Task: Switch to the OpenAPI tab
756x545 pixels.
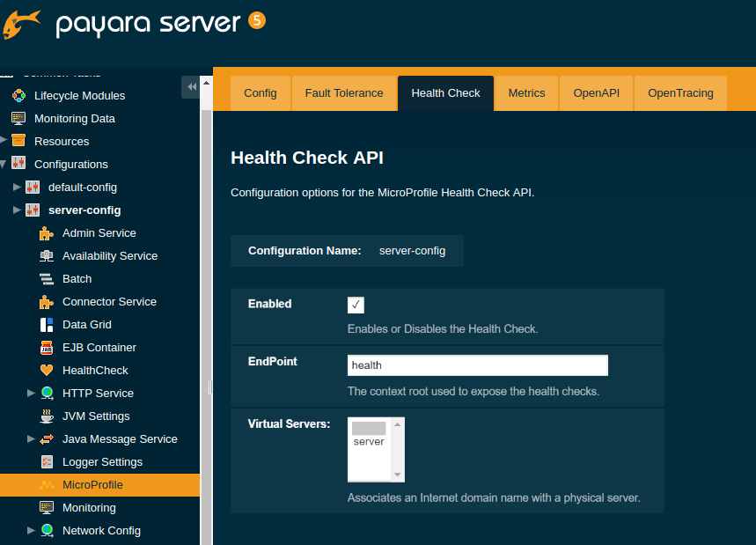Action: pyautogui.click(x=597, y=93)
